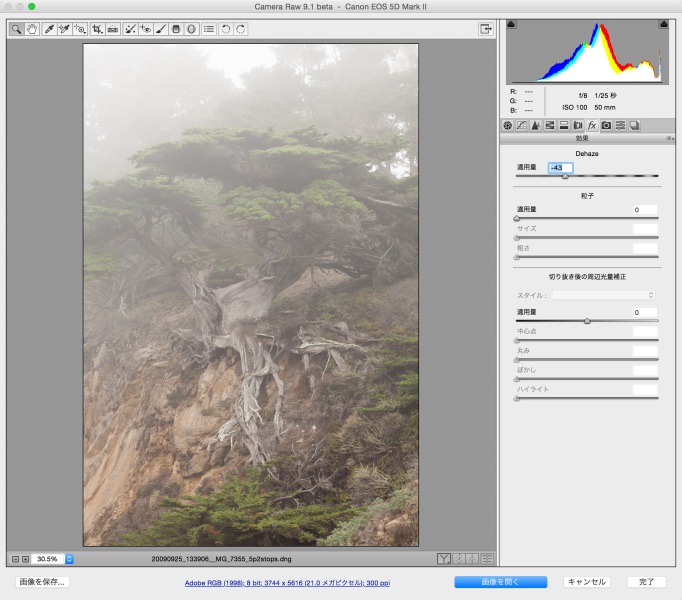Select the Targeted Adjustment tool

coord(80,29)
